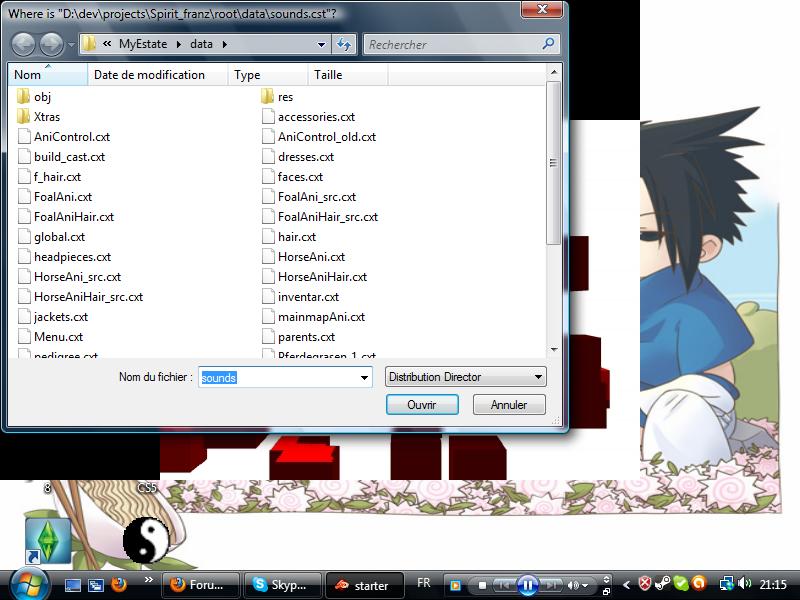Select file accessories.cxt
The width and height of the screenshot is (800, 600).
tap(308, 117)
